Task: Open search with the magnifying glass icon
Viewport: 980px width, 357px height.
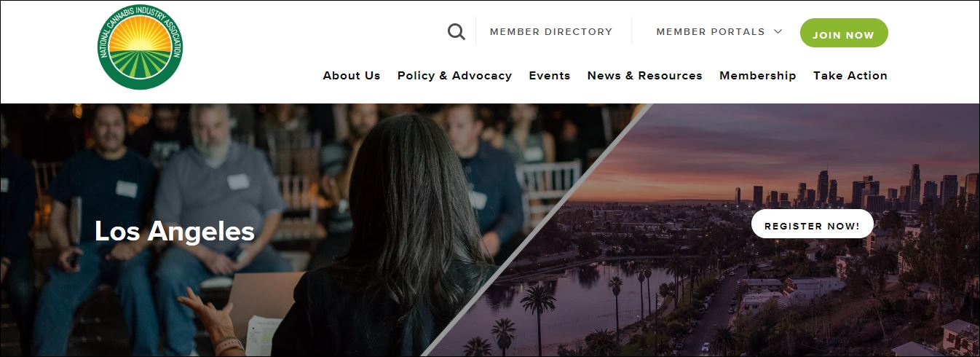Action: coord(457,32)
